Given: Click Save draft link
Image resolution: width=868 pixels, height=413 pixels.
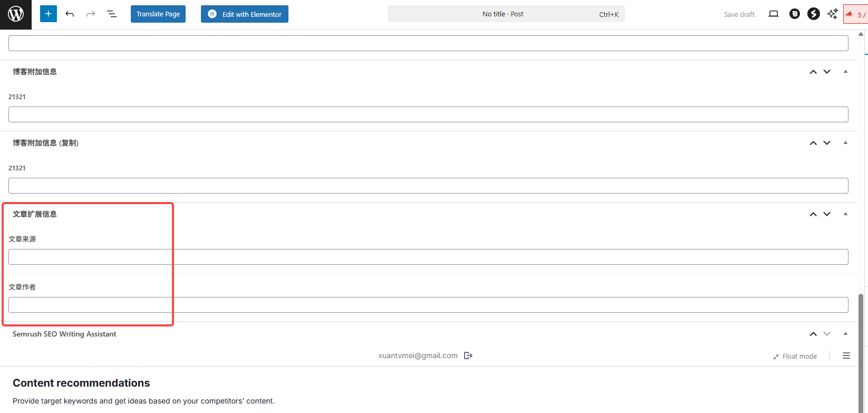Looking at the screenshot, I should (739, 14).
